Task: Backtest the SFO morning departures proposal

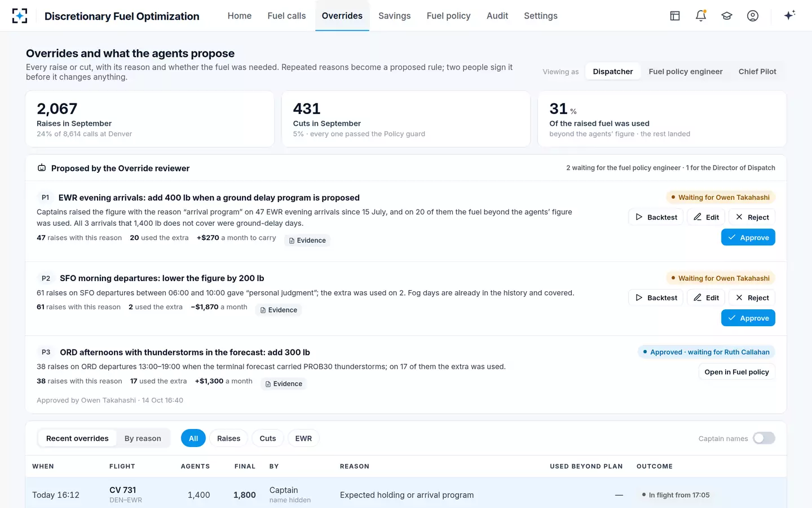Action: point(656,298)
